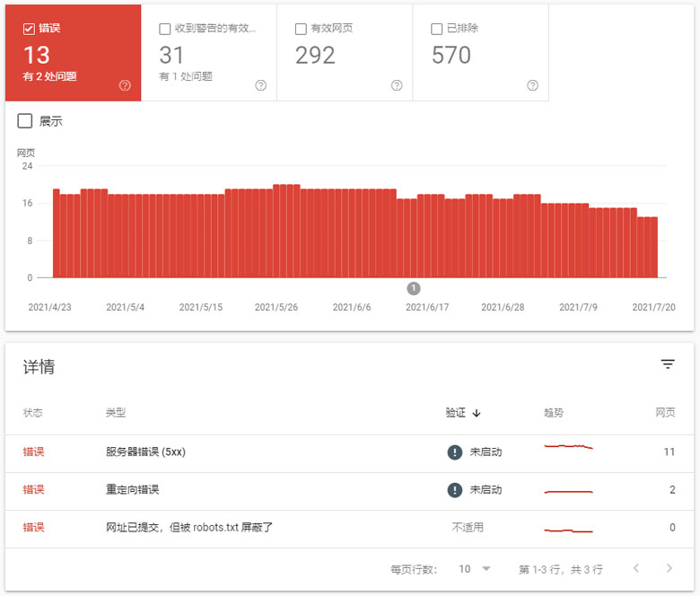Click the 验证 column sort arrow

click(477, 414)
